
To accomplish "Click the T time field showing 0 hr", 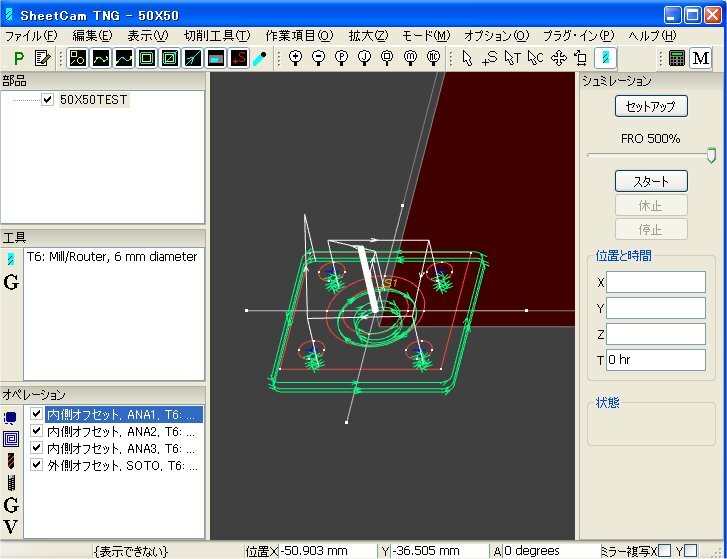I will click(656, 360).
